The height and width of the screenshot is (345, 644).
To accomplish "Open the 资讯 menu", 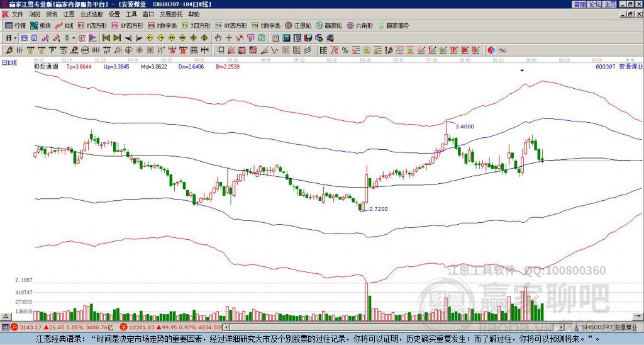I will pyautogui.click(x=52, y=14).
